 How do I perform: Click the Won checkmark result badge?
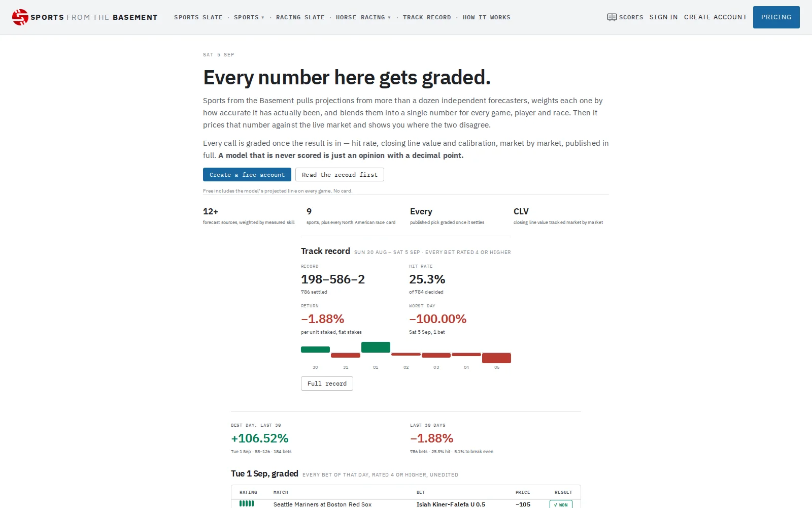point(561,504)
